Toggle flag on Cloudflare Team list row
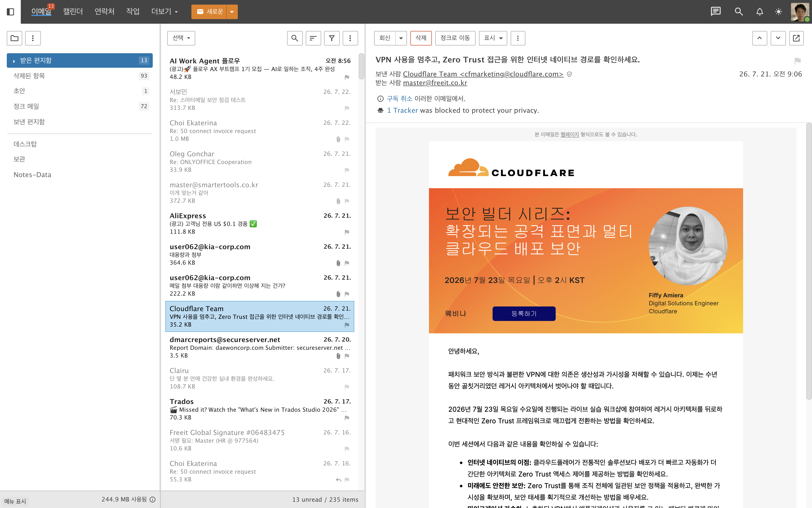The width and height of the screenshot is (812, 508). point(347,325)
